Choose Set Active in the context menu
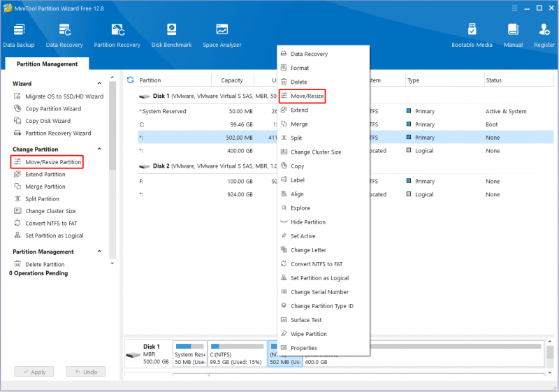Image resolution: width=559 pixels, height=392 pixels. point(324,236)
